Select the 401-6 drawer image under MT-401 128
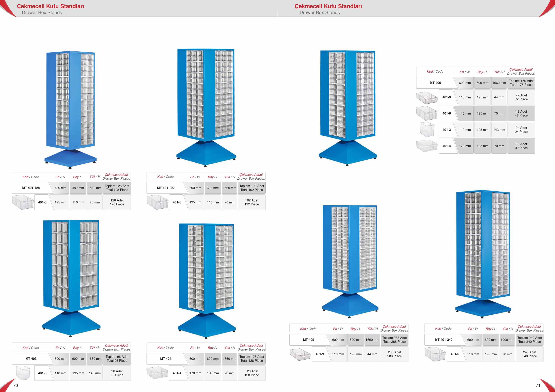Image resolution: width=555 pixels, height=392 pixels. tap(23, 202)
